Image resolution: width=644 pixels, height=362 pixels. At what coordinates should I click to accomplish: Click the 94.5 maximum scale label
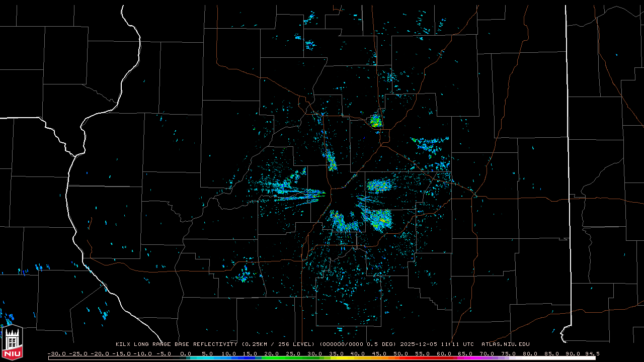tap(592, 354)
